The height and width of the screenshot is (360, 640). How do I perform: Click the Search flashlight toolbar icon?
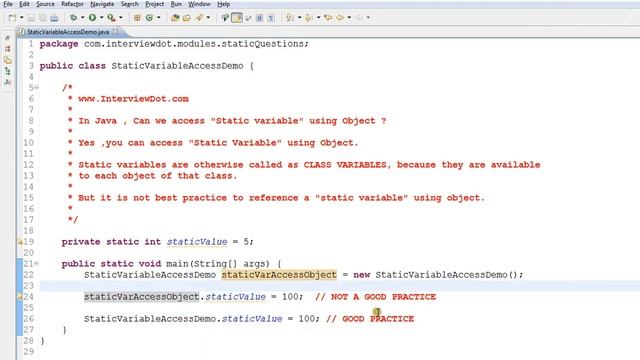pos(199,18)
